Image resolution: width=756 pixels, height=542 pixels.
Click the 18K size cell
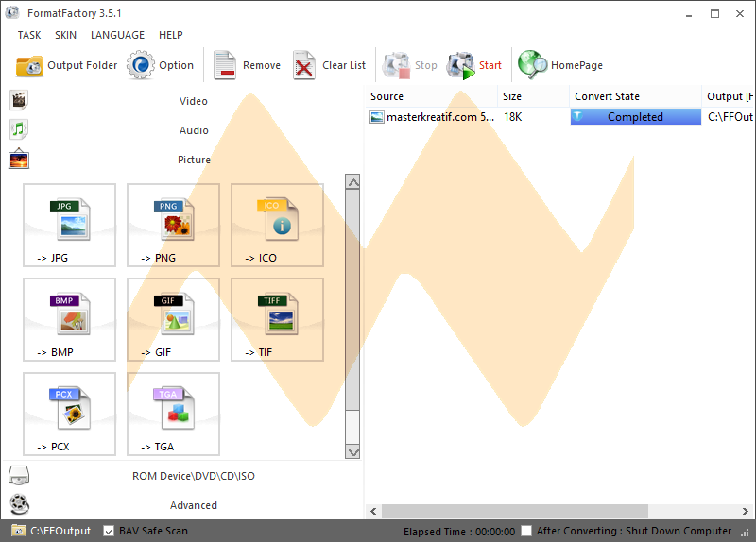[513, 117]
